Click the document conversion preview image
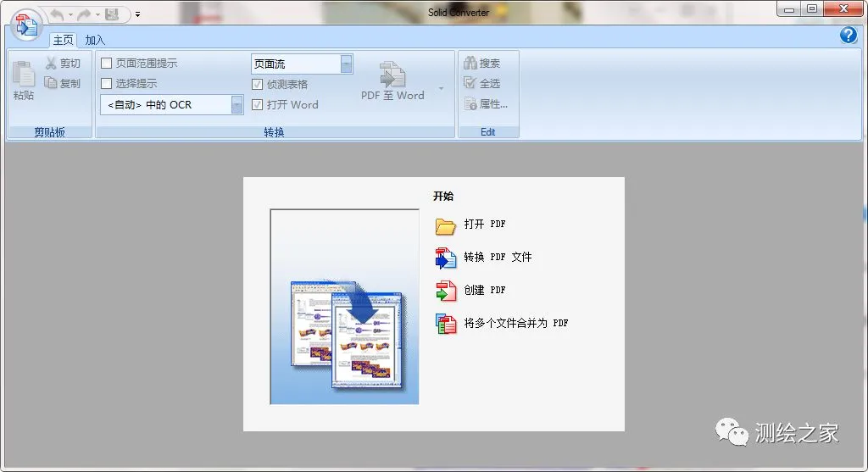Screen dimensions: 868x472 (344, 307)
